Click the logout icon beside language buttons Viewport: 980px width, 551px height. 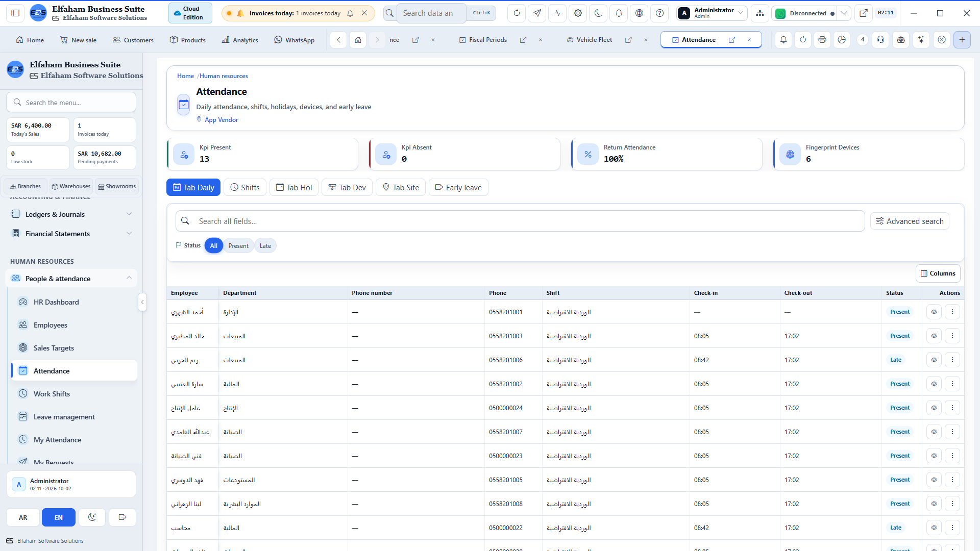tap(122, 517)
